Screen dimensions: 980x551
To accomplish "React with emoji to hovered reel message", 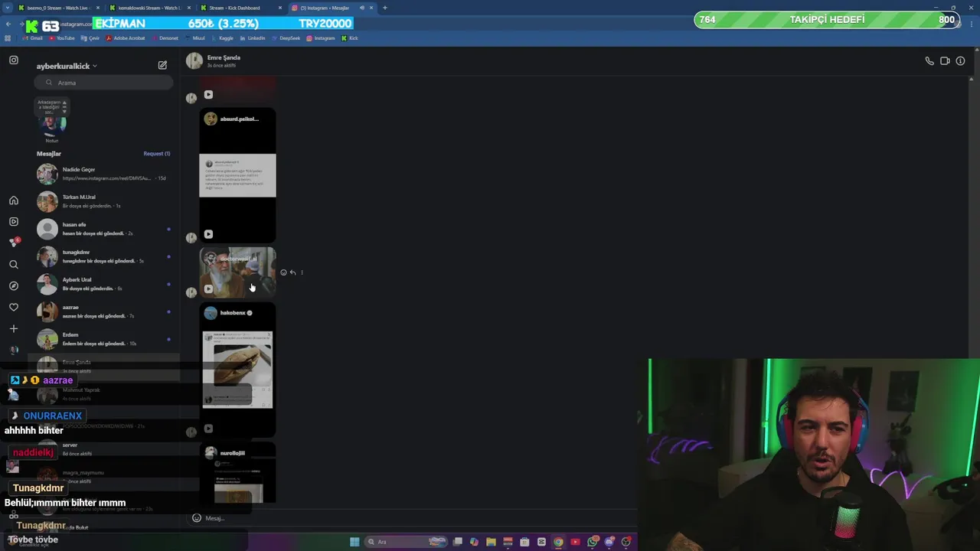I will tap(283, 272).
